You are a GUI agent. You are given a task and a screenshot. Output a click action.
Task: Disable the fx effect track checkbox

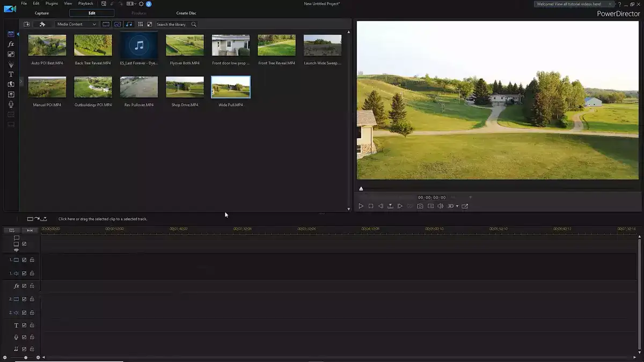pos(24,286)
